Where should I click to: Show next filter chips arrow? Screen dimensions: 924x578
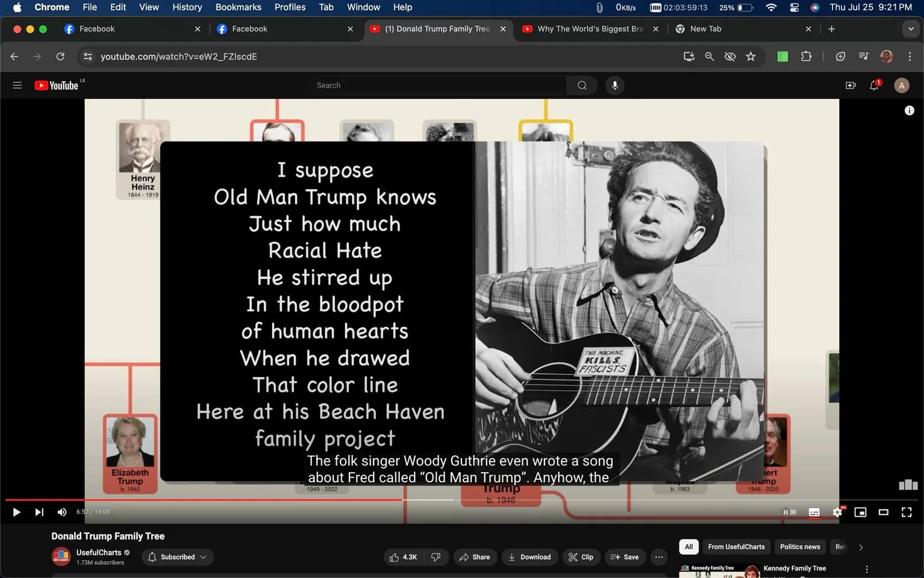(861, 547)
